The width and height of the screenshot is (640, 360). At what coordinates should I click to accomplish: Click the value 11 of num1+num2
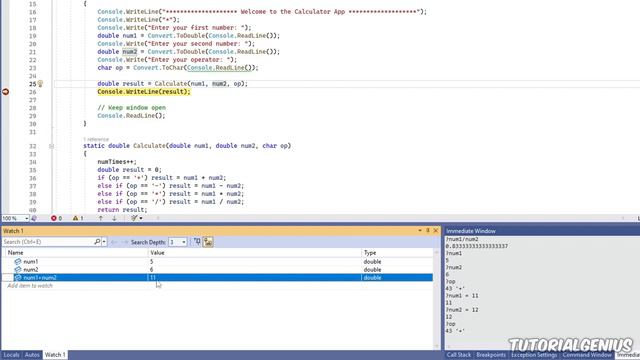152,278
